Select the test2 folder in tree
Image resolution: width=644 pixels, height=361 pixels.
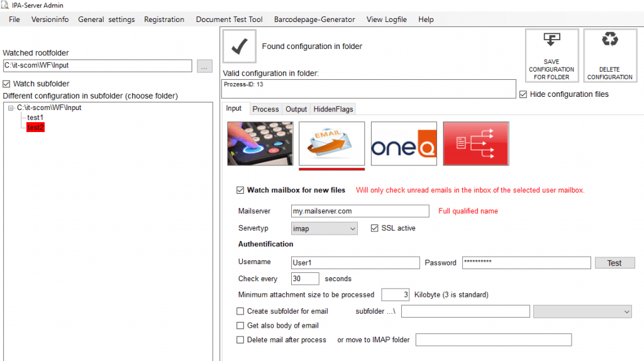tap(36, 127)
